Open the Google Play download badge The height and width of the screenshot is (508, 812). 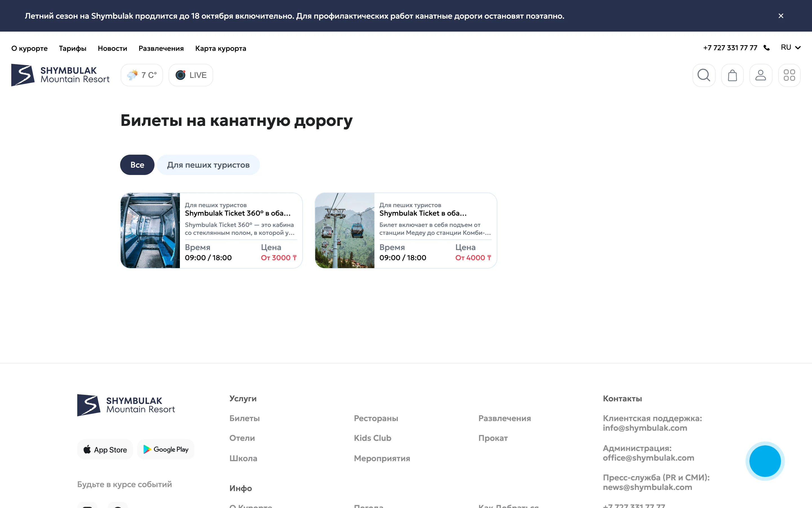click(166, 450)
